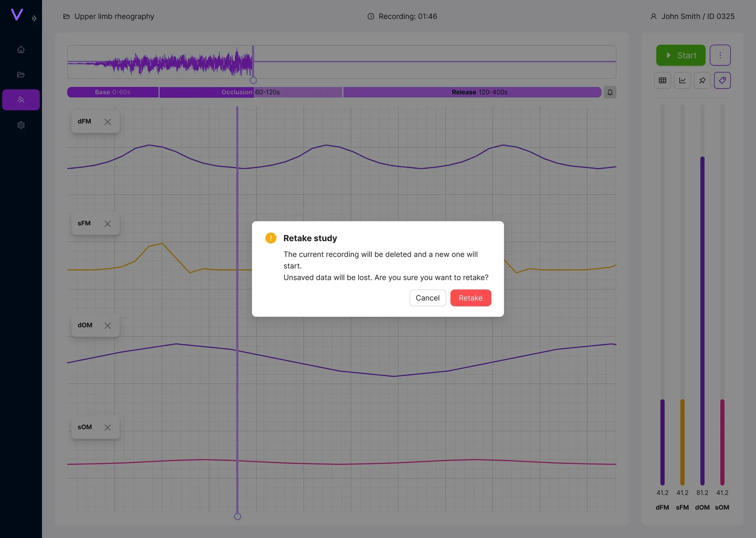The height and width of the screenshot is (538, 756).
Task: Open the three-dot more options menu
Action: [x=720, y=55]
